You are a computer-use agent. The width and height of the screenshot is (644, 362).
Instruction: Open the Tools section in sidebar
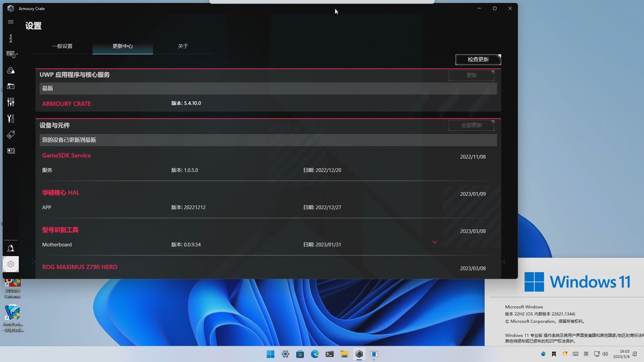11,118
